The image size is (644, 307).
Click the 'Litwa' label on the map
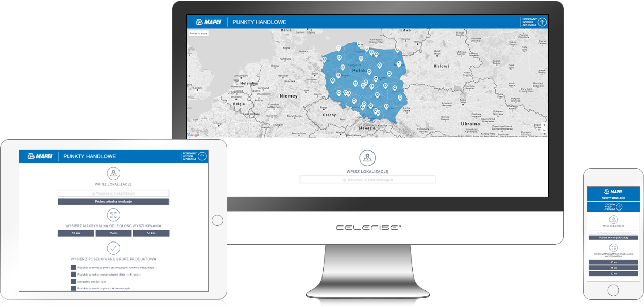(405, 30)
